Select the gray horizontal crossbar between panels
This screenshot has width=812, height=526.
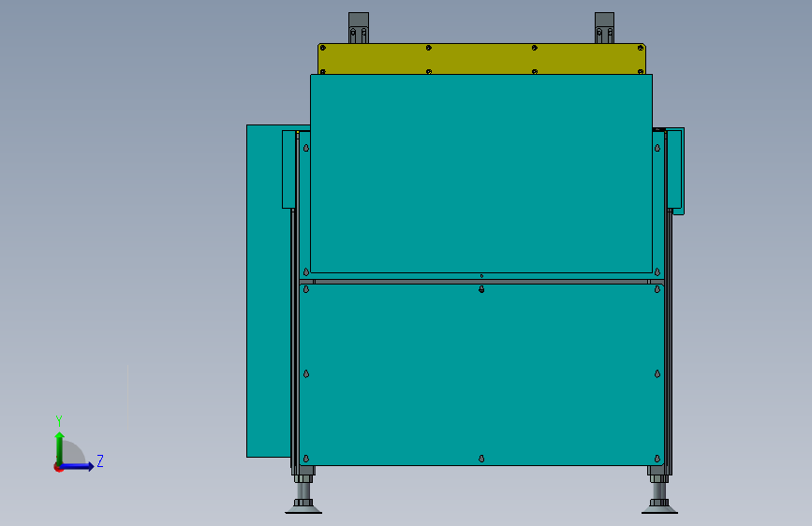[x=481, y=282]
